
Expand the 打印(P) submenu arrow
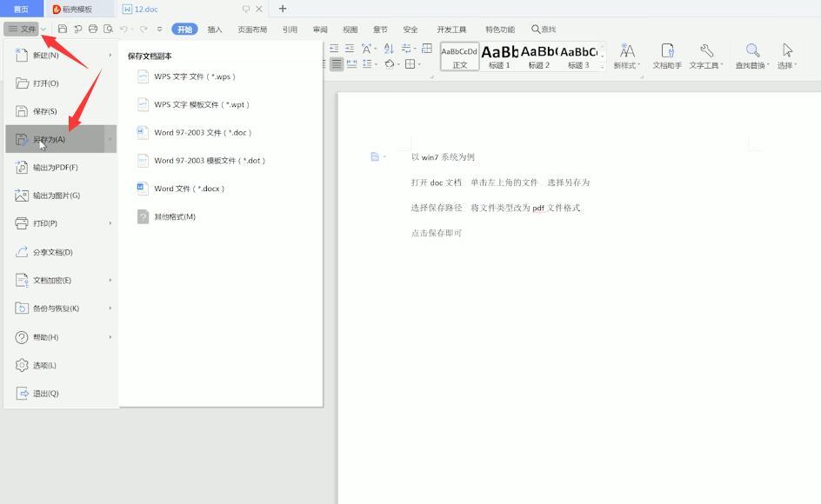tap(110, 223)
